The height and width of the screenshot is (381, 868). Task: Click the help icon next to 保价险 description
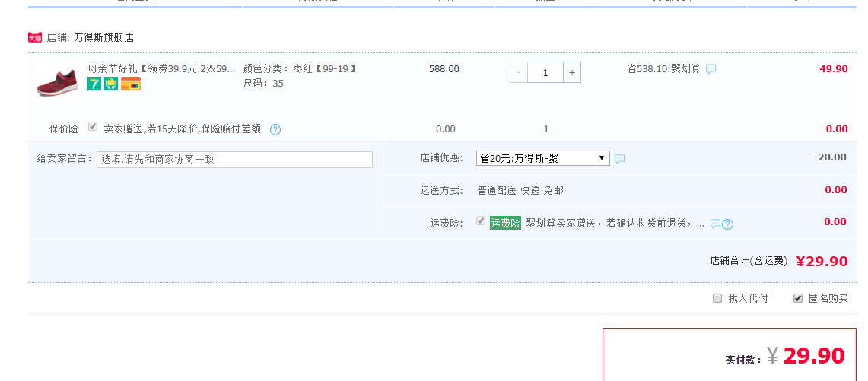pos(275,129)
